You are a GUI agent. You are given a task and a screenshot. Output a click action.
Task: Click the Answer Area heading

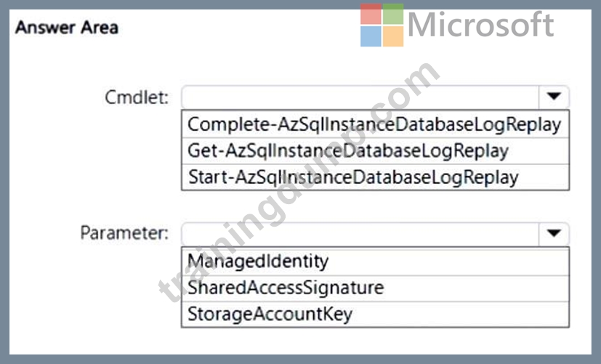[67, 28]
